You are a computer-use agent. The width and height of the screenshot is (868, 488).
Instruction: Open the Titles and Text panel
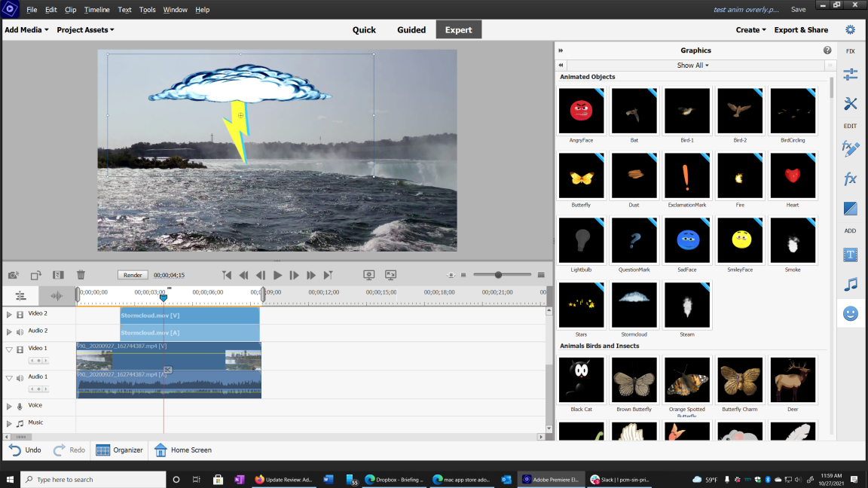pos(850,255)
